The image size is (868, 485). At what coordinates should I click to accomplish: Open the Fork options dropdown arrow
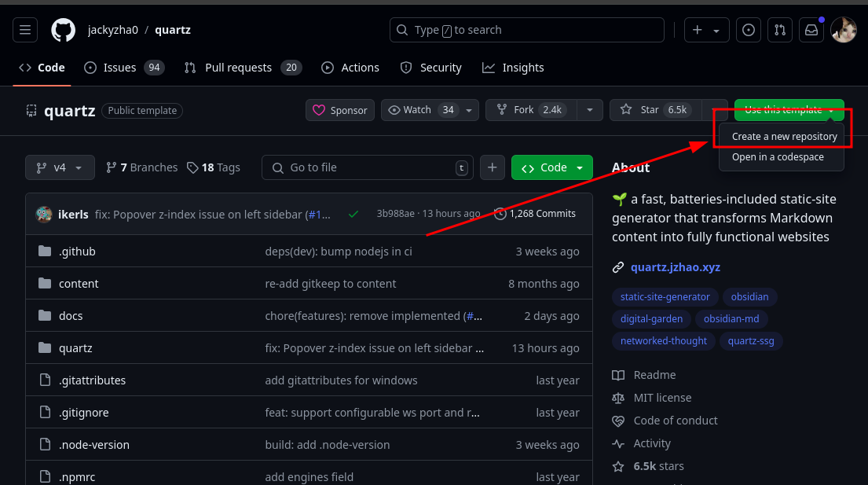[x=589, y=110]
